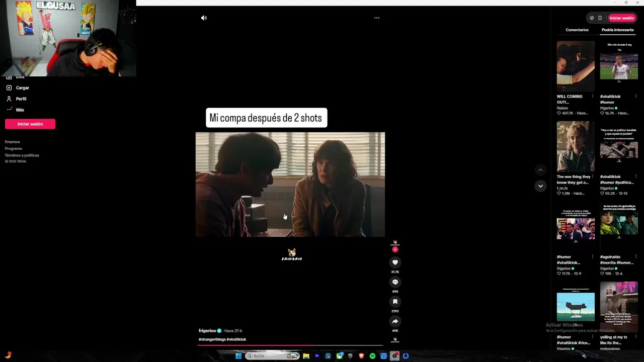The width and height of the screenshot is (644, 362).
Task: Mute the video with the speaker icon
Action: [x=204, y=18]
